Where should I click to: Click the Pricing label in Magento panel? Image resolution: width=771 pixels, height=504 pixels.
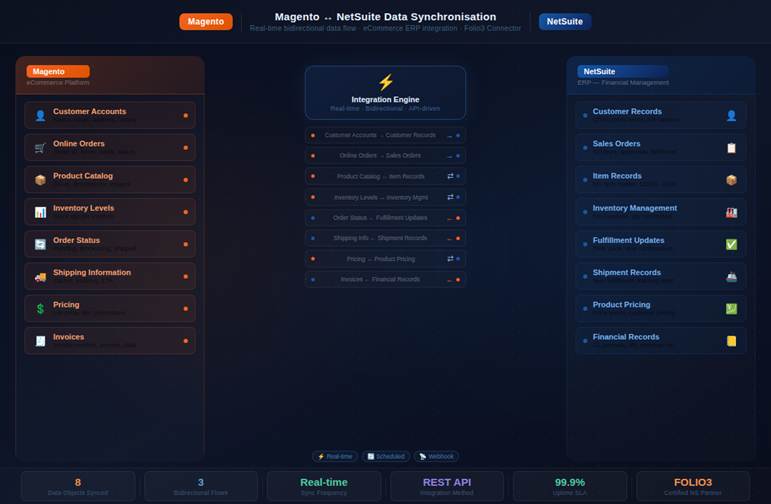(x=66, y=305)
